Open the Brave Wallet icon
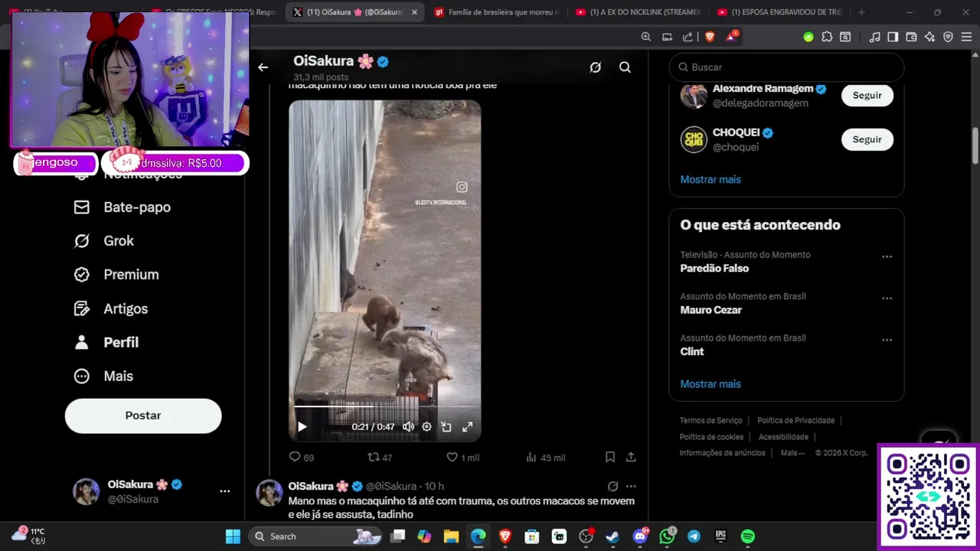Image resolution: width=980 pixels, height=551 pixels. tap(911, 37)
